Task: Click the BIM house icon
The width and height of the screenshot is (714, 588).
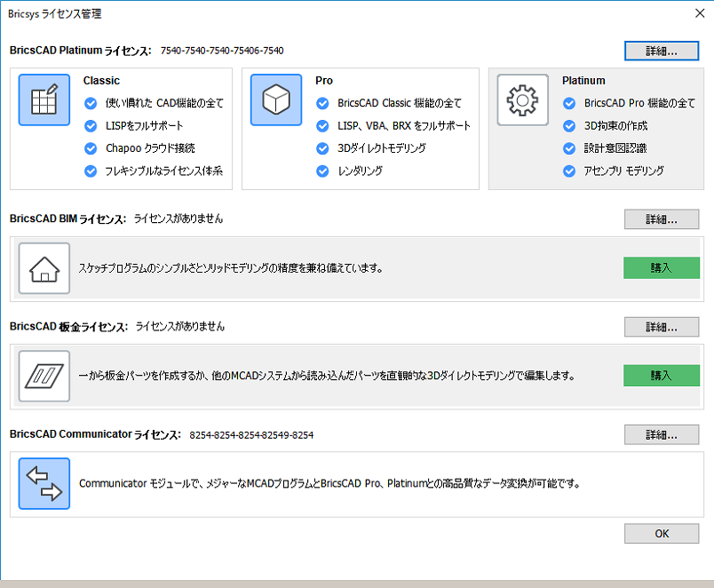Action: click(44, 268)
